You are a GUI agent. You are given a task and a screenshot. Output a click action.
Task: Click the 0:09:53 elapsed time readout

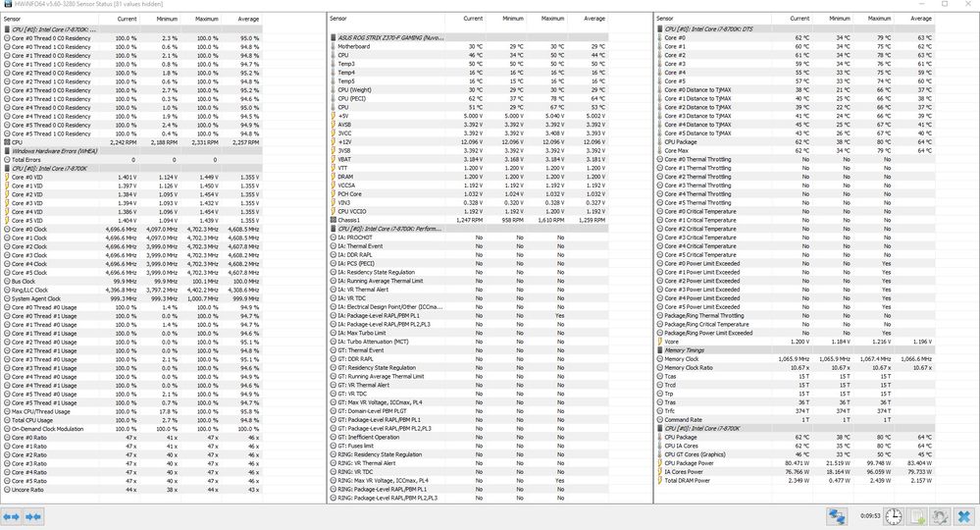pos(870,516)
